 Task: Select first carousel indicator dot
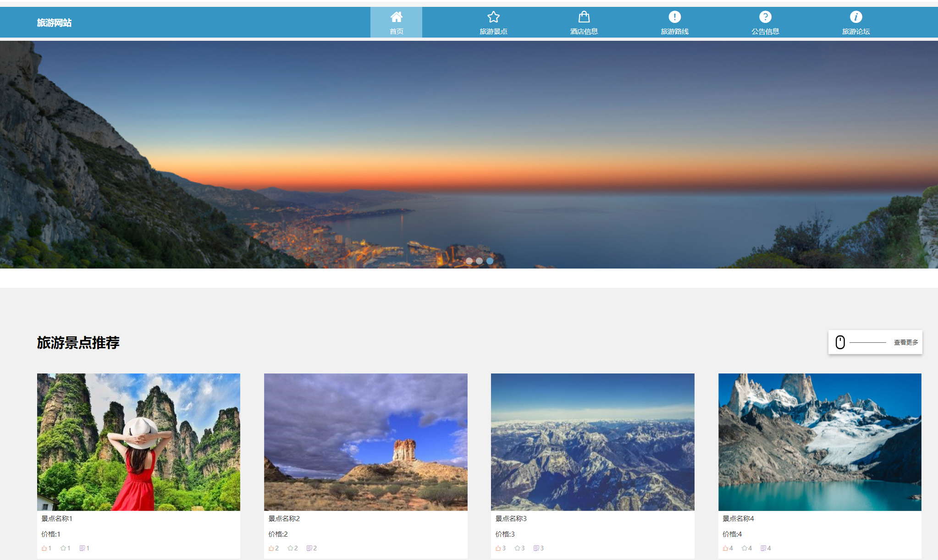(x=469, y=261)
